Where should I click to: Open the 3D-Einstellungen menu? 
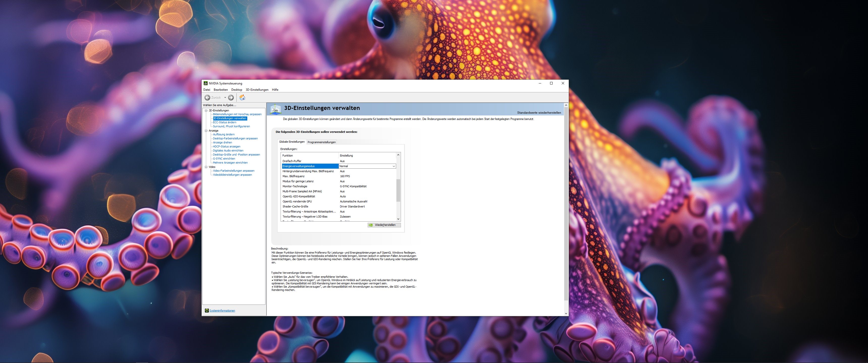click(257, 90)
